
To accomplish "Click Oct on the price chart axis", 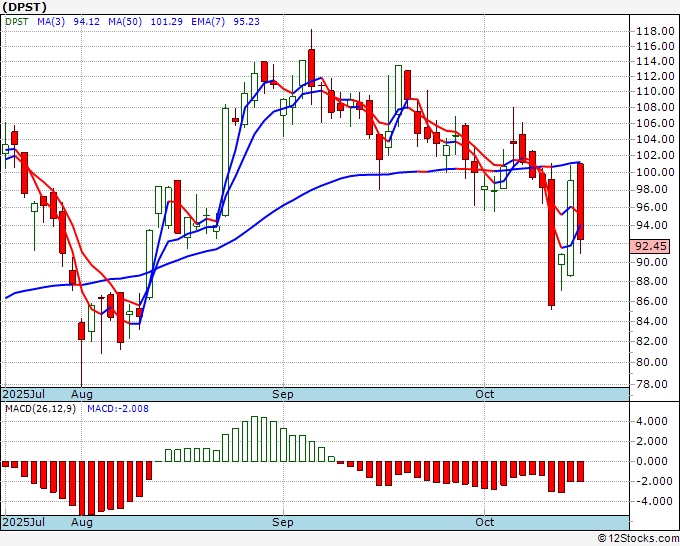I will tap(484, 394).
